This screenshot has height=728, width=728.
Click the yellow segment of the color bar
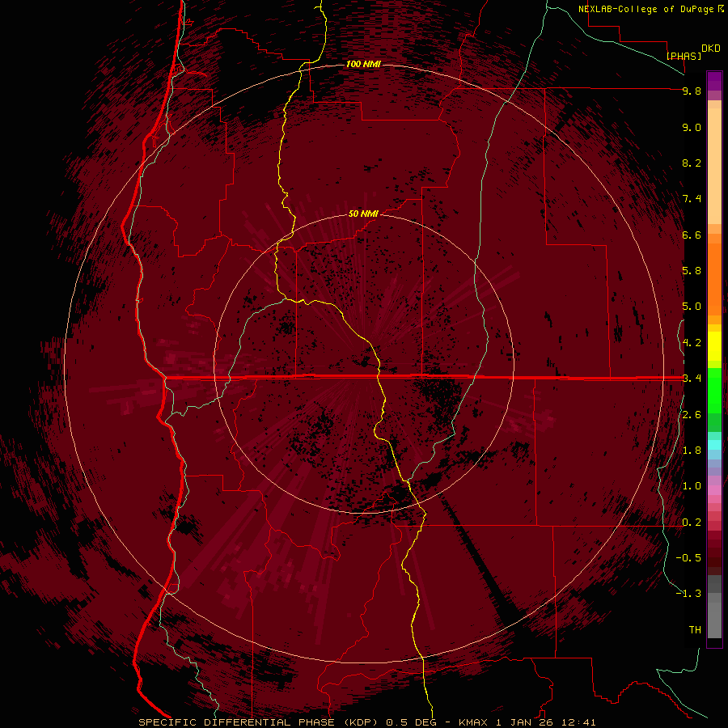pyautogui.click(x=714, y=345)
